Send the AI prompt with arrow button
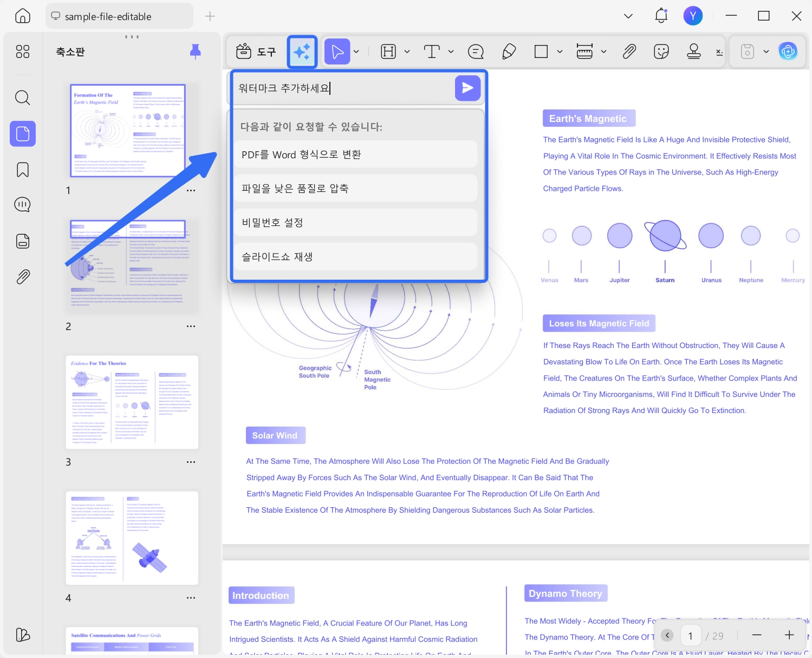 tap(468, 88)
